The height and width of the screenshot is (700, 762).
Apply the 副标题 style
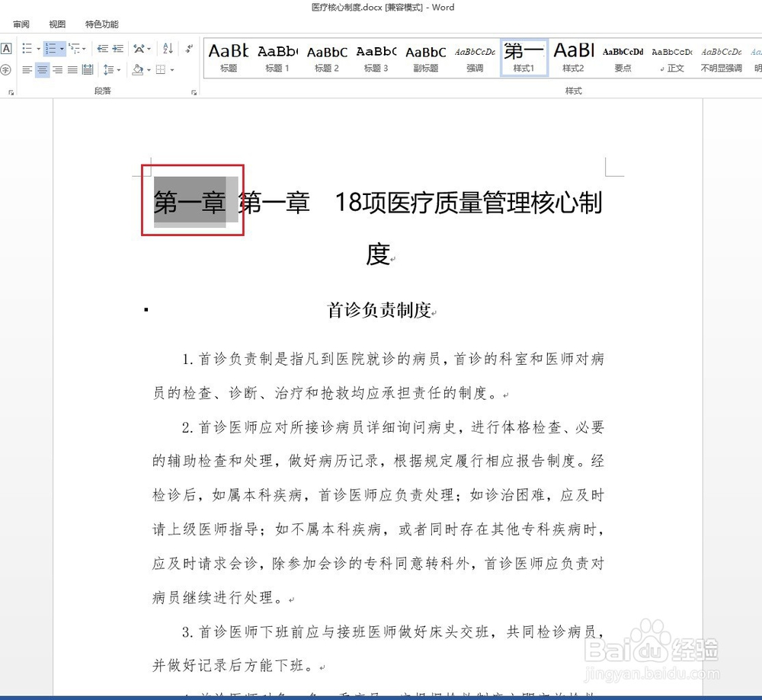coord(426,58)
